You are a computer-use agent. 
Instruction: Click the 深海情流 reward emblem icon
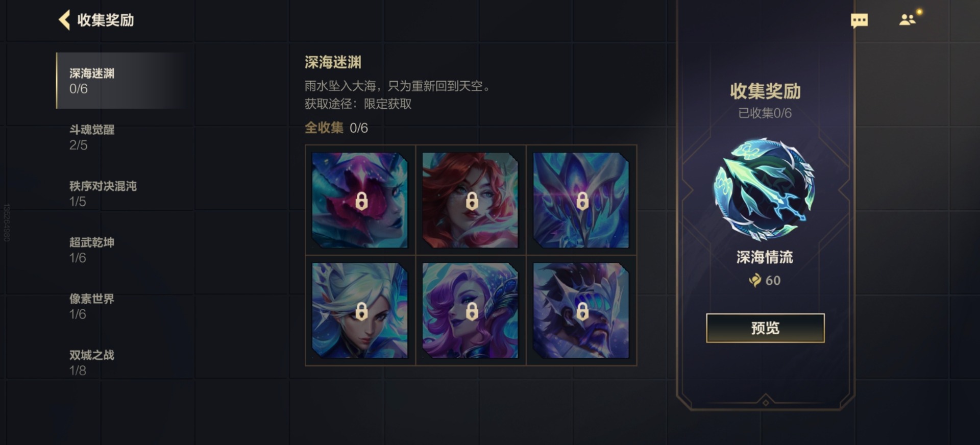click(765, 189)
